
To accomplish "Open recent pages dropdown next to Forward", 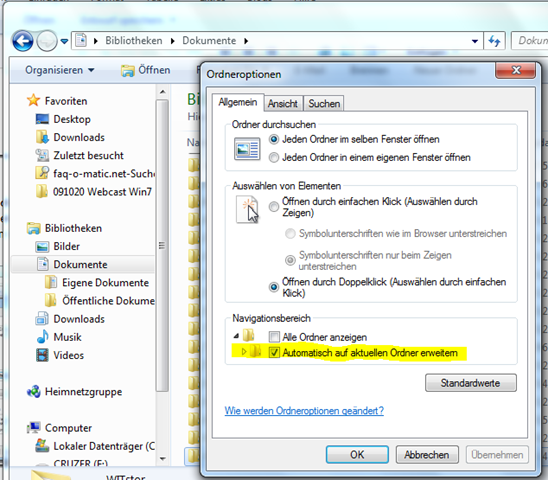I will click(x=64, y=41).
